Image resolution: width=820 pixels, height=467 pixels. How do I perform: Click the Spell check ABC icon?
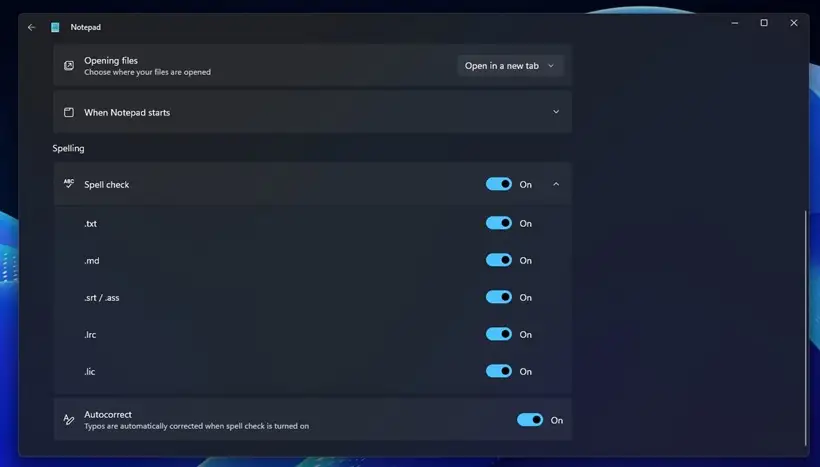pyautogui.click(x=69, y=184)
